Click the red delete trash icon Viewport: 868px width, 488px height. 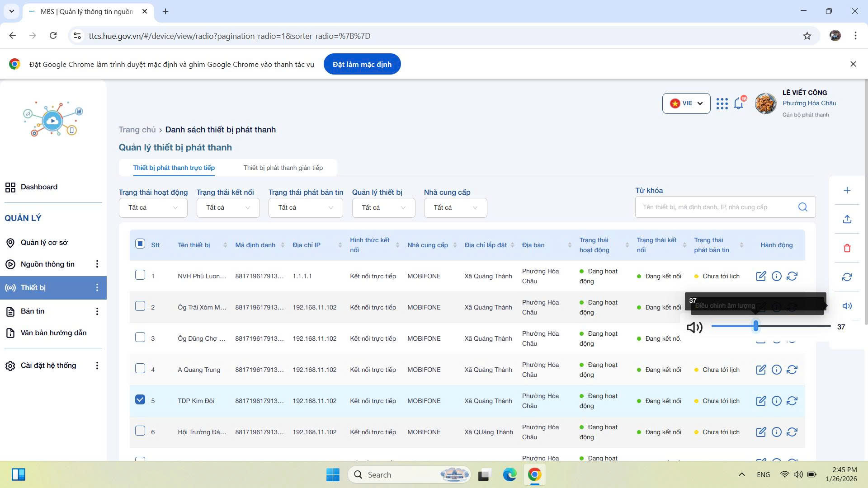847,248
